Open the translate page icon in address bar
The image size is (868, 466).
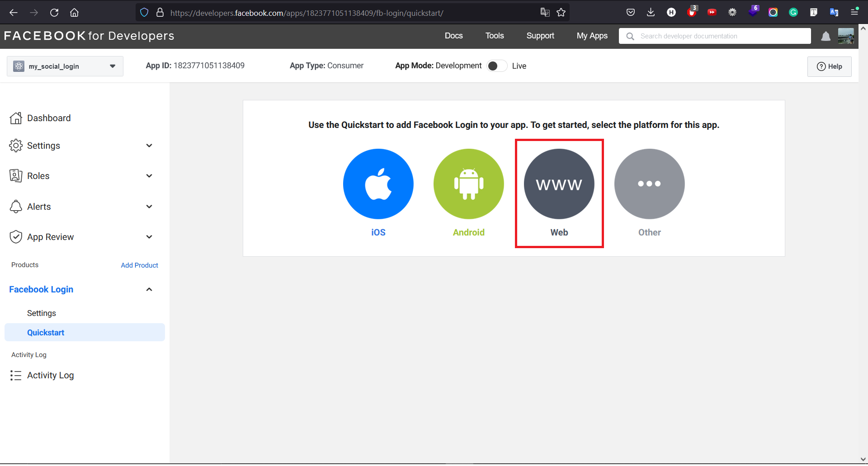[x=545, y=13]
